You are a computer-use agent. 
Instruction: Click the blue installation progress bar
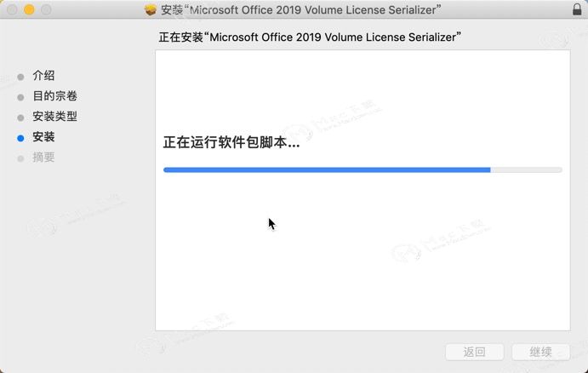pyautogui.click(x=327, y=170)
